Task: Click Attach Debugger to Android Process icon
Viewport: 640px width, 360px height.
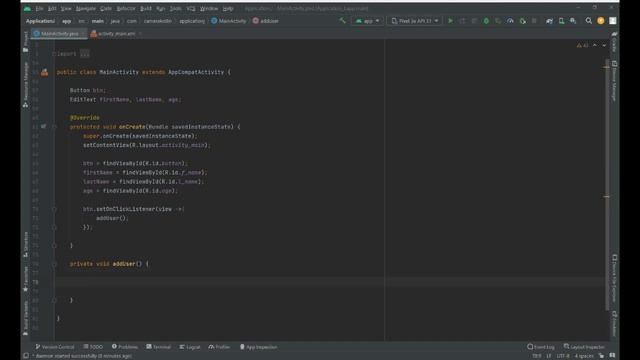Action: point(522,21)
